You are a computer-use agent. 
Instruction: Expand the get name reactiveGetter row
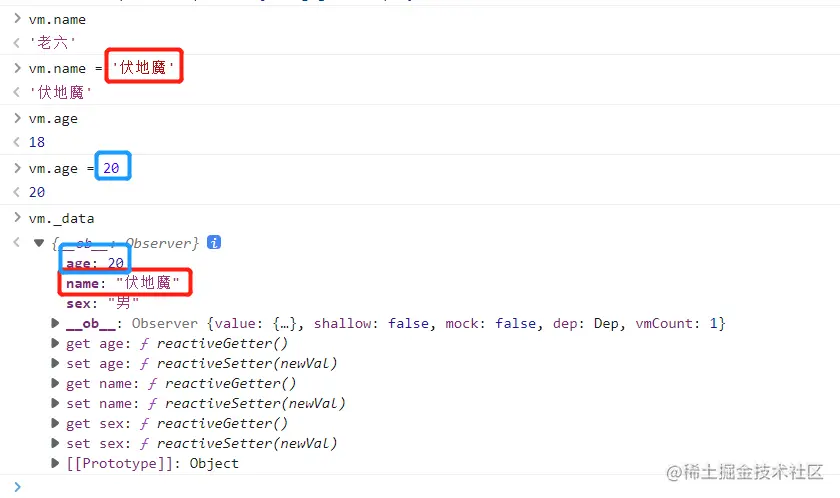55,383
